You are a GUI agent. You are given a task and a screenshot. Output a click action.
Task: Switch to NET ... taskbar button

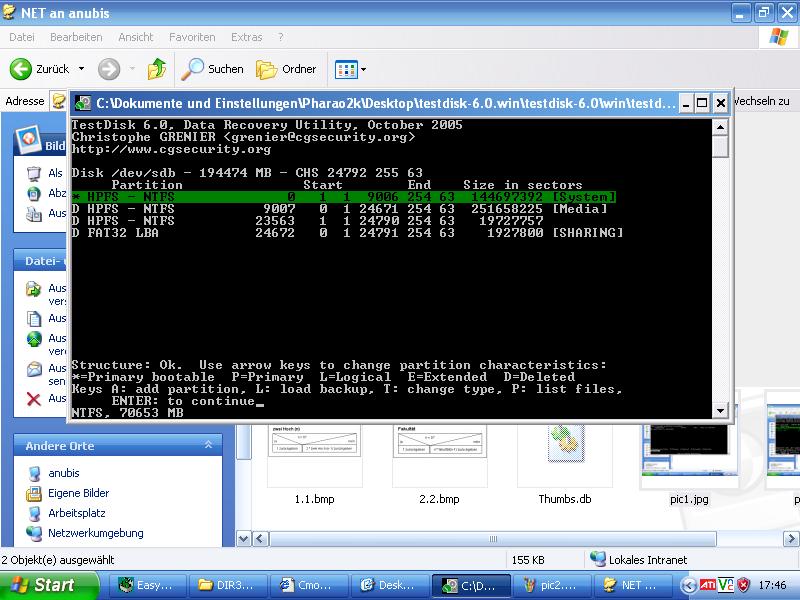click(x=631, y=585)
